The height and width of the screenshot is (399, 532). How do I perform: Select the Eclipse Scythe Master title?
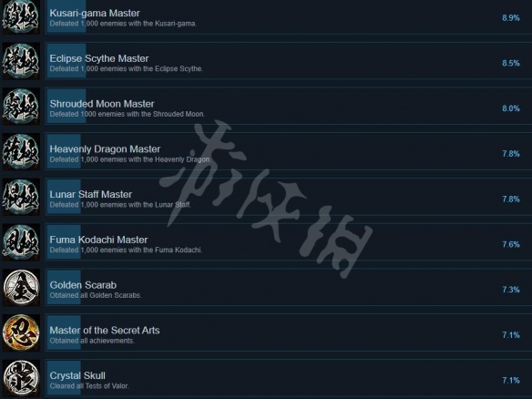point(99,58)
